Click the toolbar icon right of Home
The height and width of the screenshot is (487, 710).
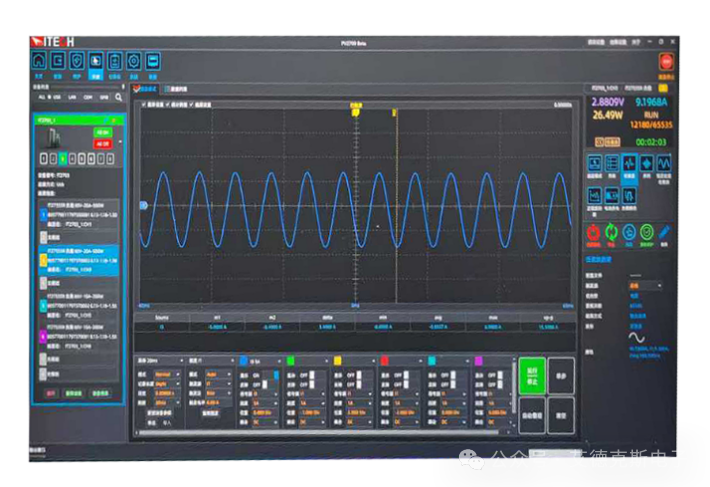pyautogui.click(x=58, y=61)
